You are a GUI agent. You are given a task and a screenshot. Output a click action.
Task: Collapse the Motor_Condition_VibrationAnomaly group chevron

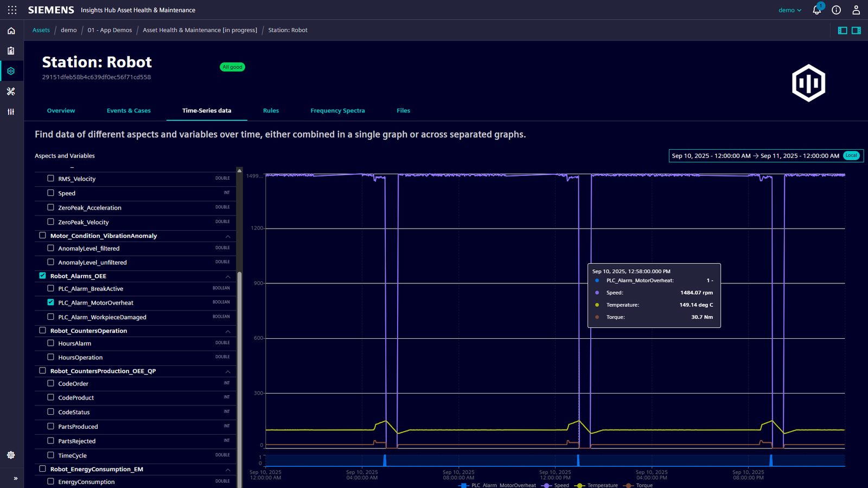tap(228, 236)
